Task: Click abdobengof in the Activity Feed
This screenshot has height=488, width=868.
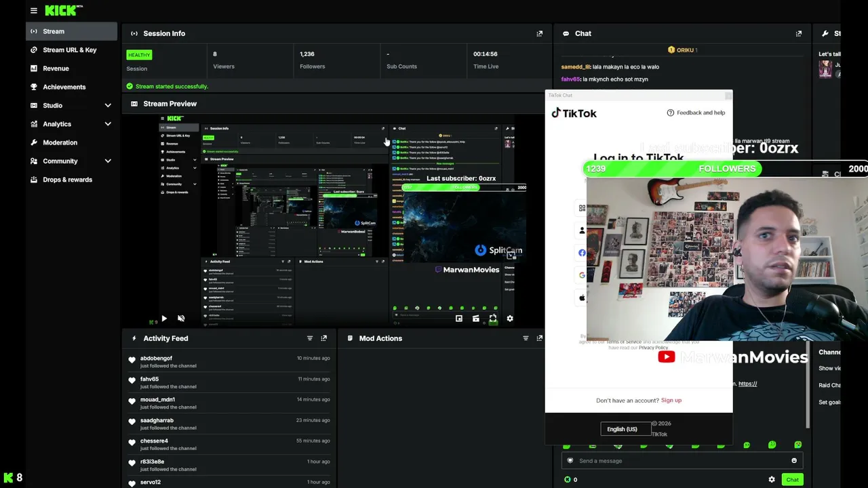Action: point(156,358)
